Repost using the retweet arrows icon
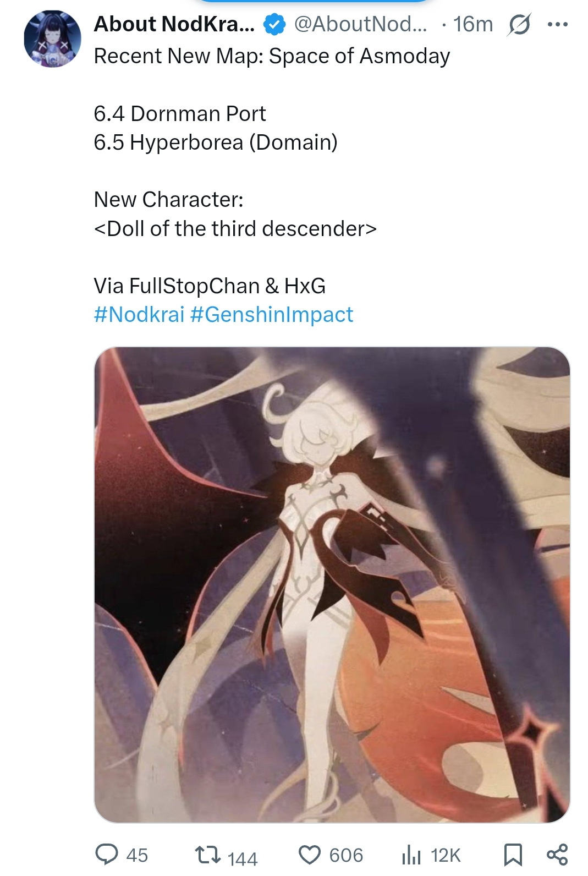Screen dimensions: 588x876 208,855
